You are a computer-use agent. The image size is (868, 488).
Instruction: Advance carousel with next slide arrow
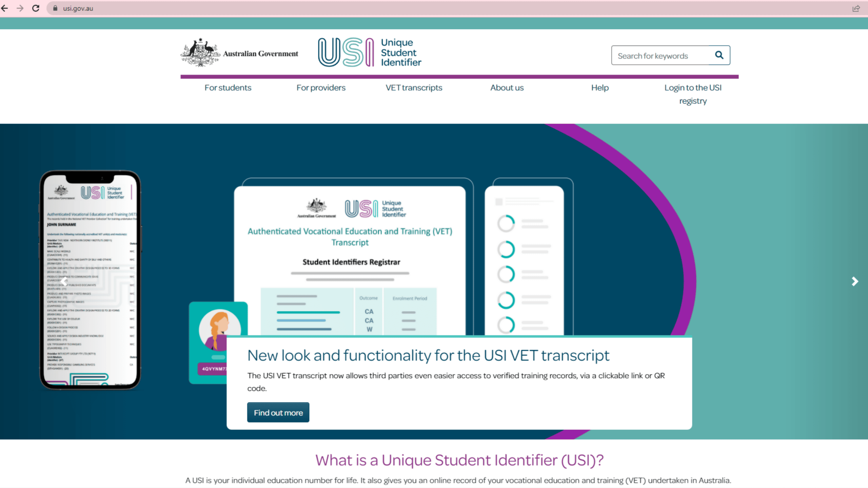tap(855, 281)
